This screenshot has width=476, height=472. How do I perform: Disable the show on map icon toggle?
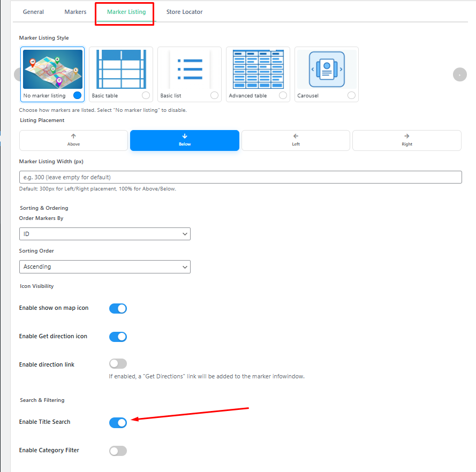(x=118, y=308)
